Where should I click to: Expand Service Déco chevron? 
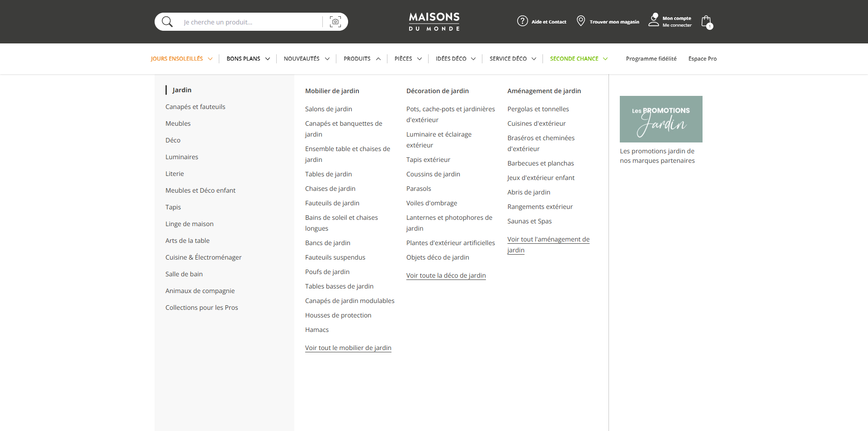click(x=534, y=59)
